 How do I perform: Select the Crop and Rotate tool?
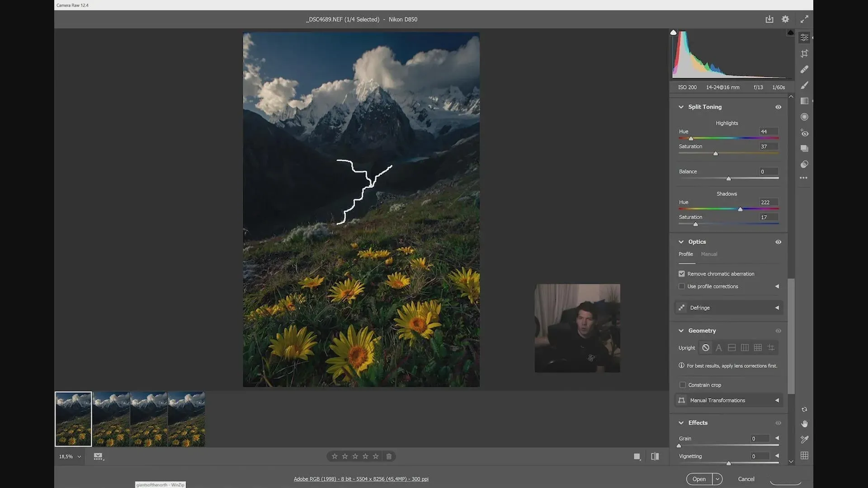coord(804,54)
